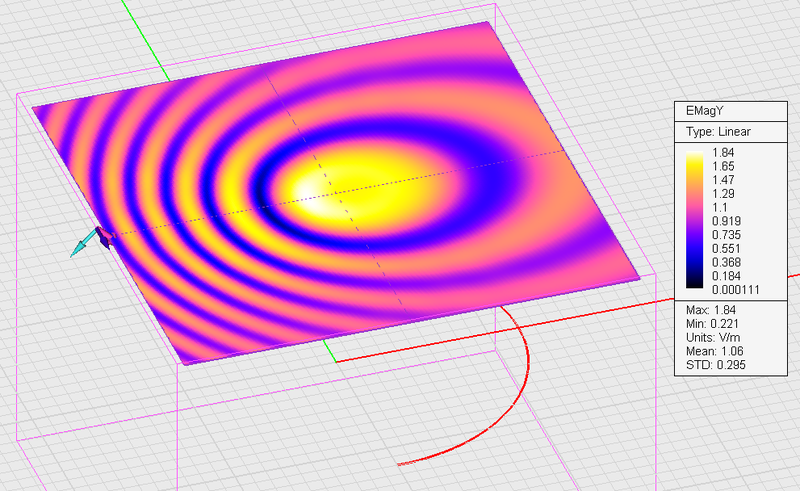Click the 'Max: 1.84' statistic
Screen dimensions: 800x491
(x=711, y=310)
